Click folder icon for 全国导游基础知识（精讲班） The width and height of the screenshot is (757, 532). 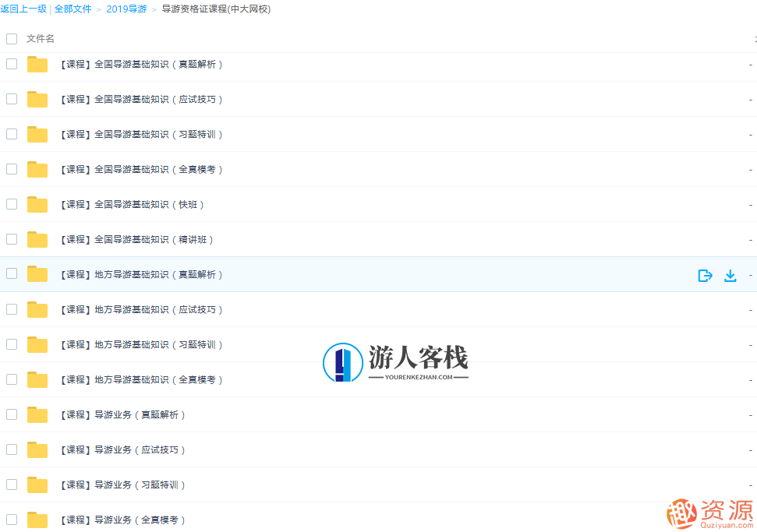pos(37,239)
